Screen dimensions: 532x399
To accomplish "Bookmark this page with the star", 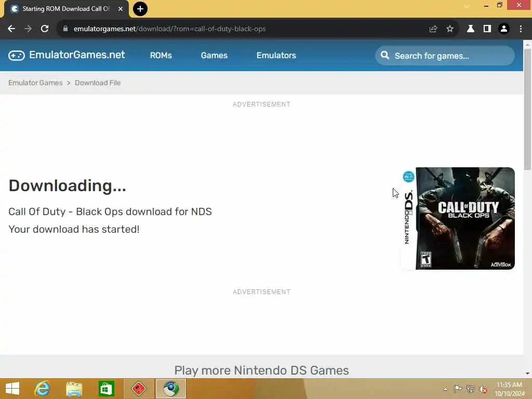I will coord(450,29).
